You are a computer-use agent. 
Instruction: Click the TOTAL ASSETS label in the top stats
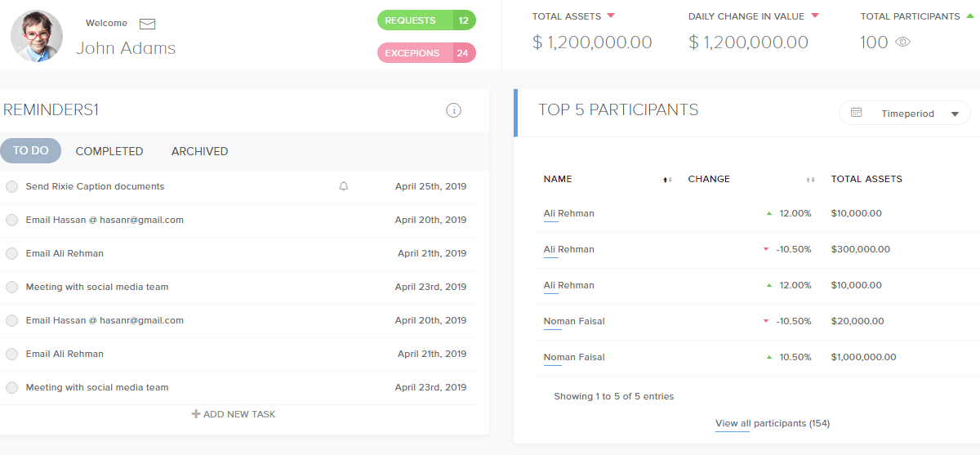(567, 16)
